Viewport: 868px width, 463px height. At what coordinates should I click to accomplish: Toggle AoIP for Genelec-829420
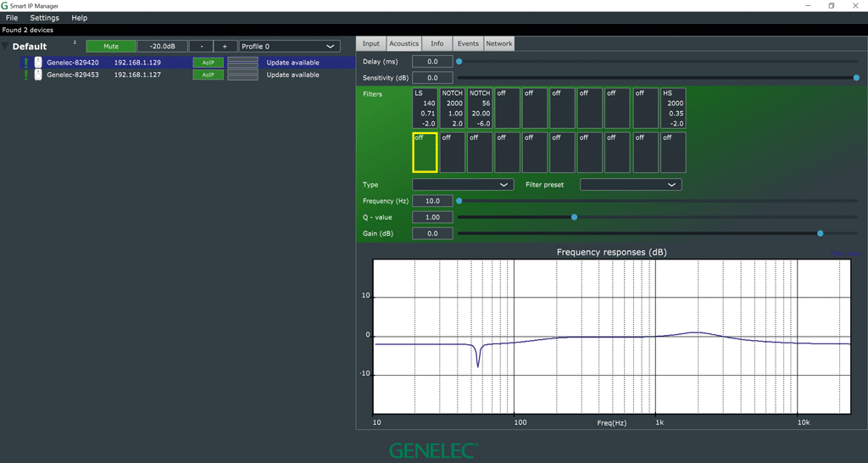(209, 63)
